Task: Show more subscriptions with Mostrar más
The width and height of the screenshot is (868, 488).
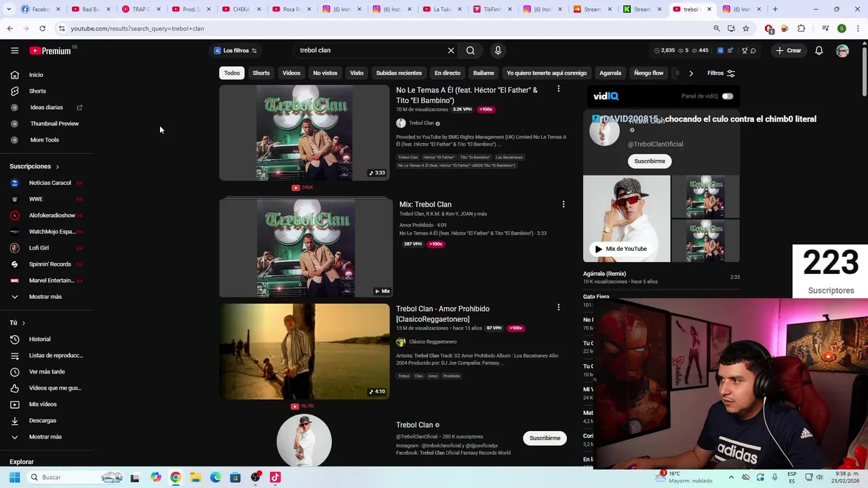Action: [45, 297]
